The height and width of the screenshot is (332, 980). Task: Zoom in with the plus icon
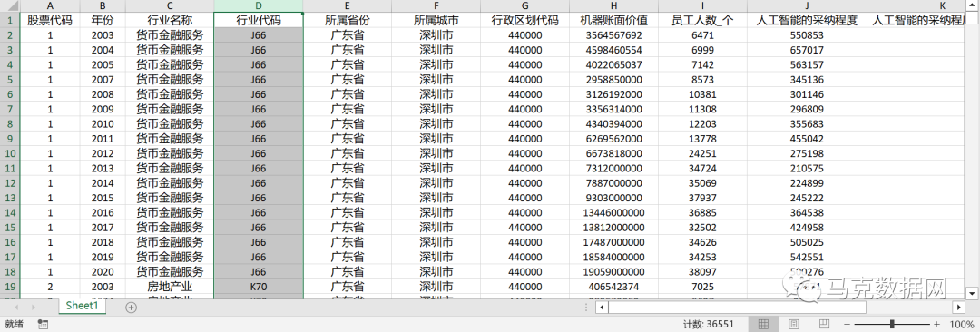[x=936, y=324]
